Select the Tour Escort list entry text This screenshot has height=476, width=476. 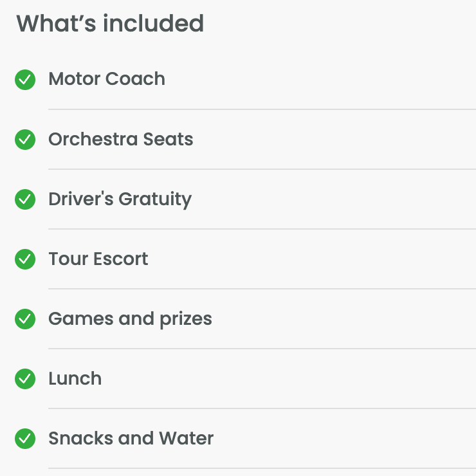click(98, 259)
